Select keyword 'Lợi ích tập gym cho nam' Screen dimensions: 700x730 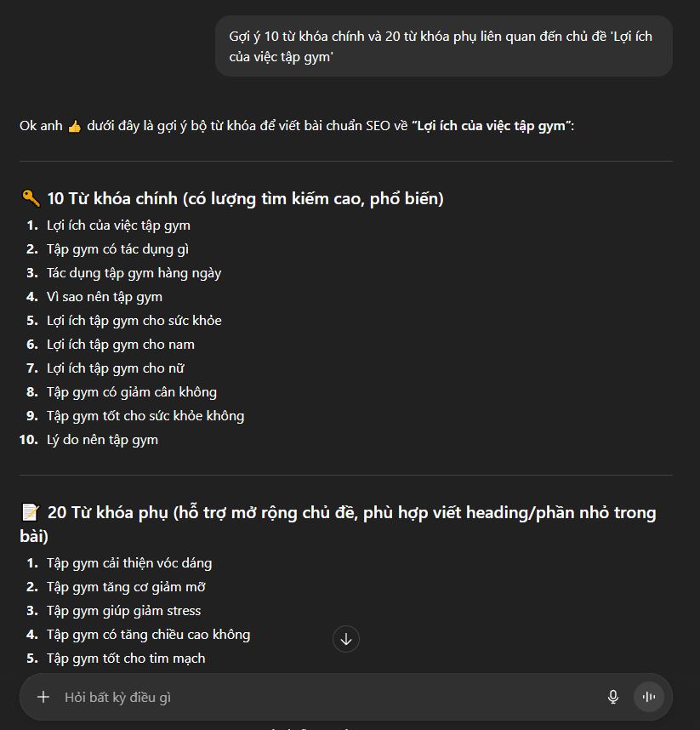pyautogui.click(x=121, y=345)
